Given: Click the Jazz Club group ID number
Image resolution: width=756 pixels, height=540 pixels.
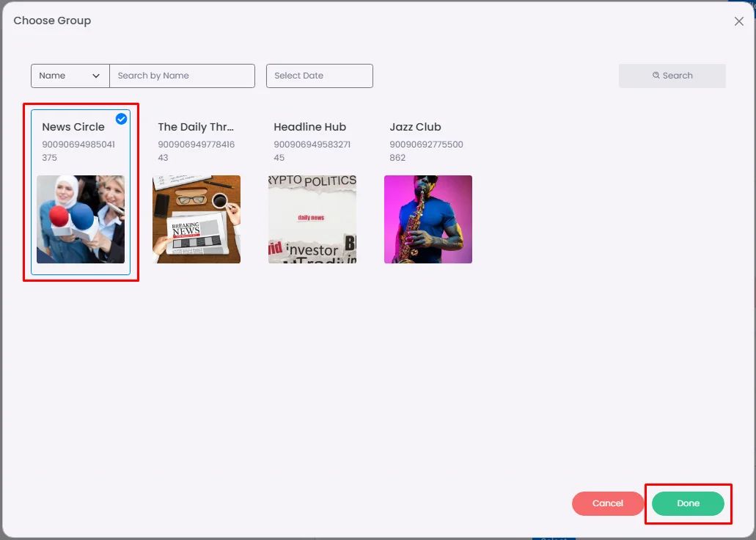Looking at the screenshot, I should point(426,151).
